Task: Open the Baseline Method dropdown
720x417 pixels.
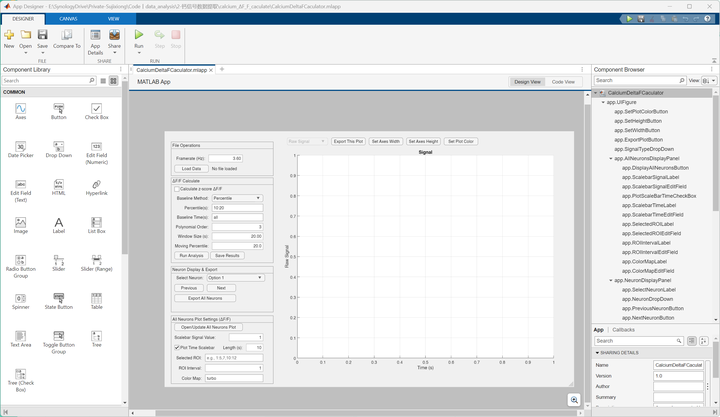Action: pos(237,198)
